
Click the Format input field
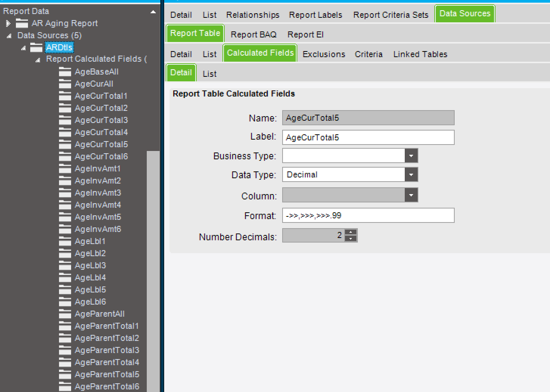(368, 216)
